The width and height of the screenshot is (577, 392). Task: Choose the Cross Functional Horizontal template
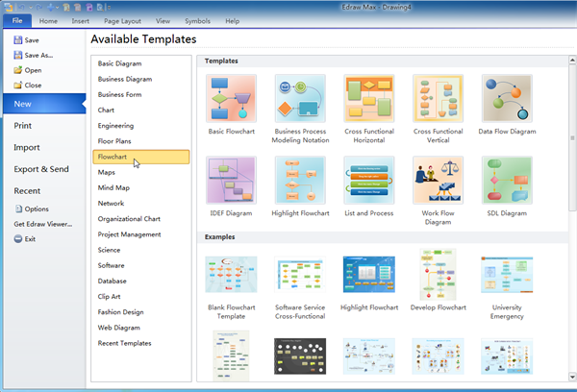tap(369, 100)
